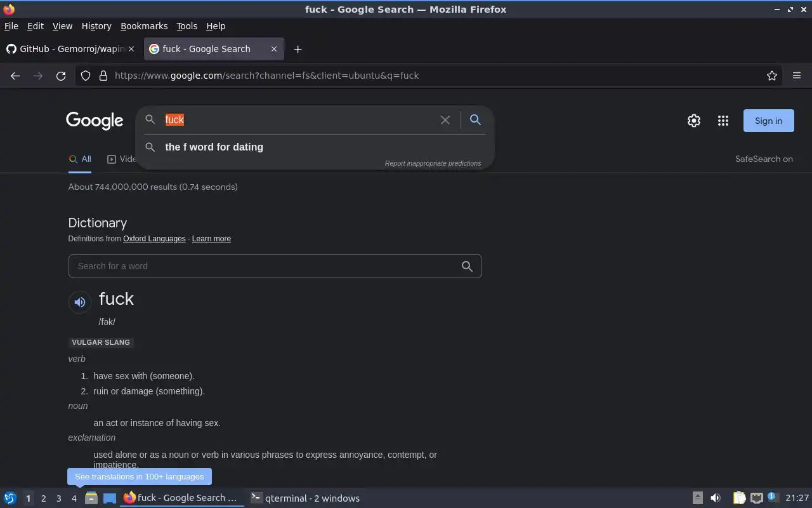This screenshot has width=812, height=508.
Task: Click the About 744,000,000 results text
Action: click(153, 187)
